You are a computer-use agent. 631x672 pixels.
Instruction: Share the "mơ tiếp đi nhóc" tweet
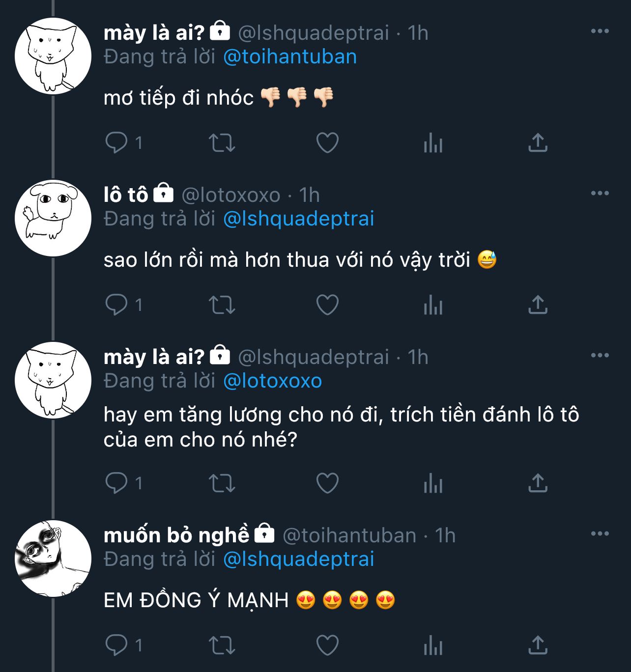point(538,143)
